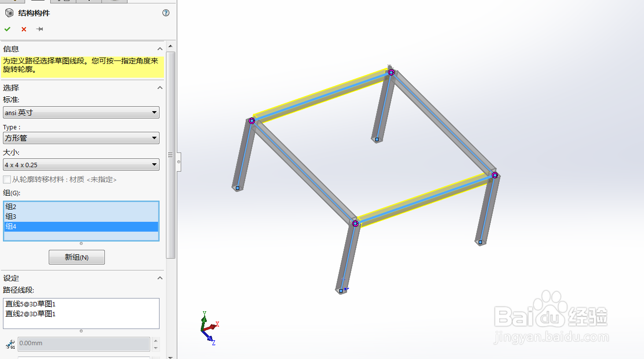This screenshot has width=644, height=359.
Task: Click the 结构构件 structural member icon
Action: (x=9, y=13)
